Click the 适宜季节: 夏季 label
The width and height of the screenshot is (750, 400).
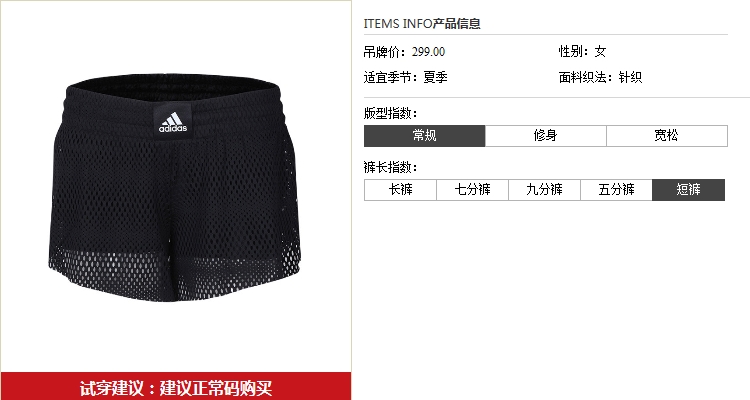coord(405,77)
